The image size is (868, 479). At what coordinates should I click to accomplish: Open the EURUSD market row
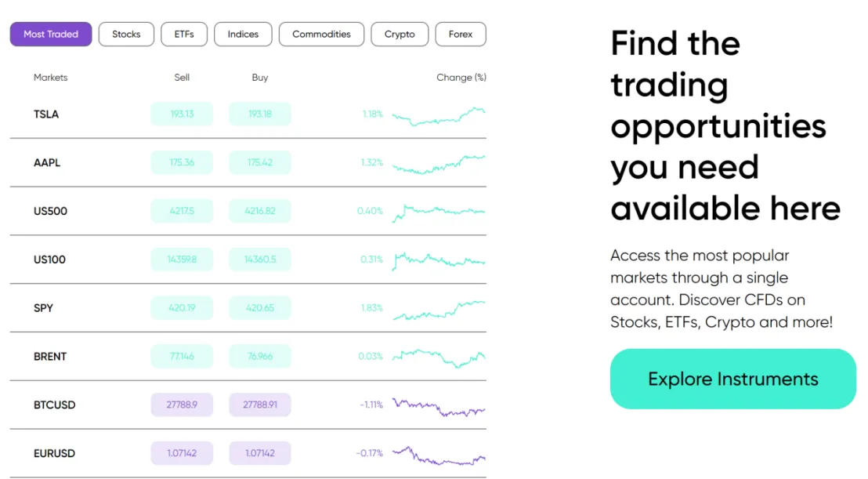[x=248, y=454]
